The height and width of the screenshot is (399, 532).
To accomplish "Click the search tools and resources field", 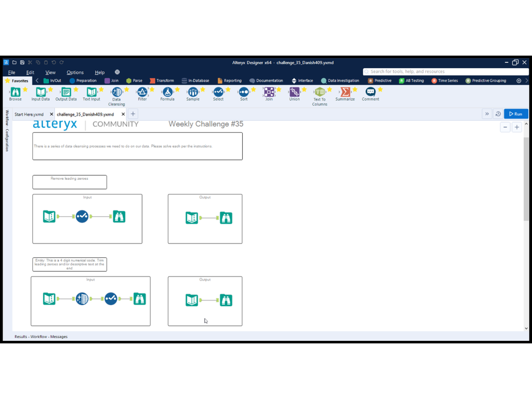I will [446, 71].
